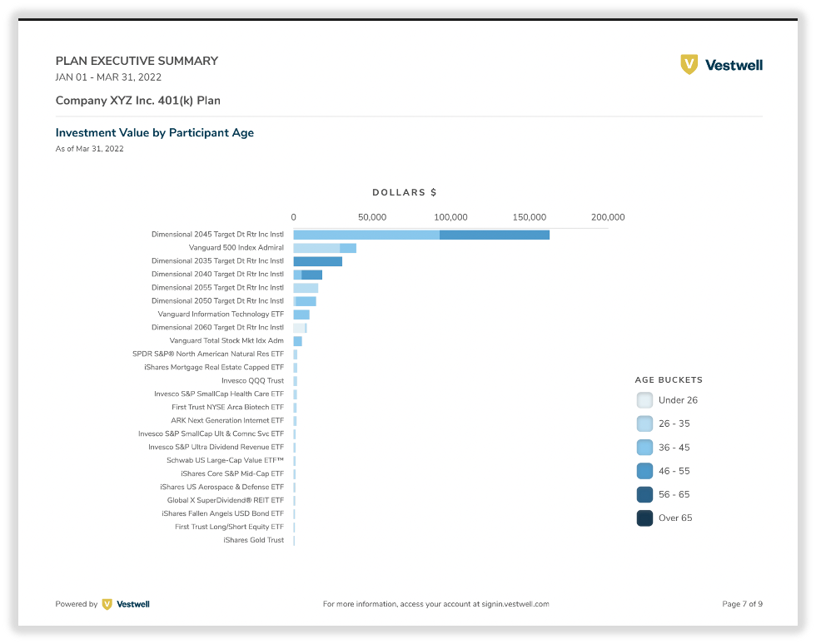This screenshot has width=816, height=644.
Task: Click 'Invesco S&P SmallCap Ult & Comnc Svc ETF'
Action: pyautogui.click(x=211, y=433)
